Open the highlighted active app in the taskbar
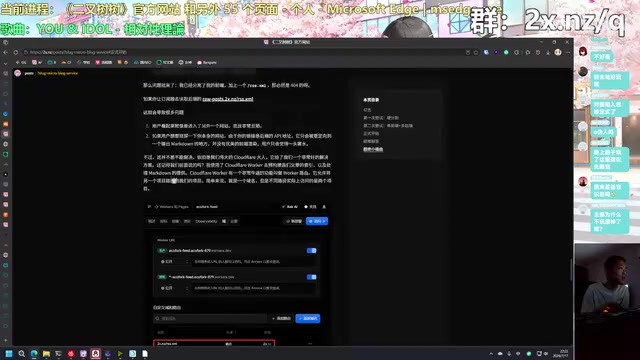The width and height of the screenshot is (640, 360). 96,353
